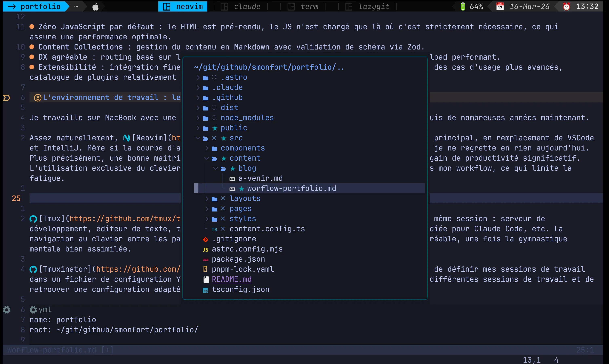
Task: Click the TS icon beside tsconfig.json
Action: pyautogui.click(x=206, y=290)
